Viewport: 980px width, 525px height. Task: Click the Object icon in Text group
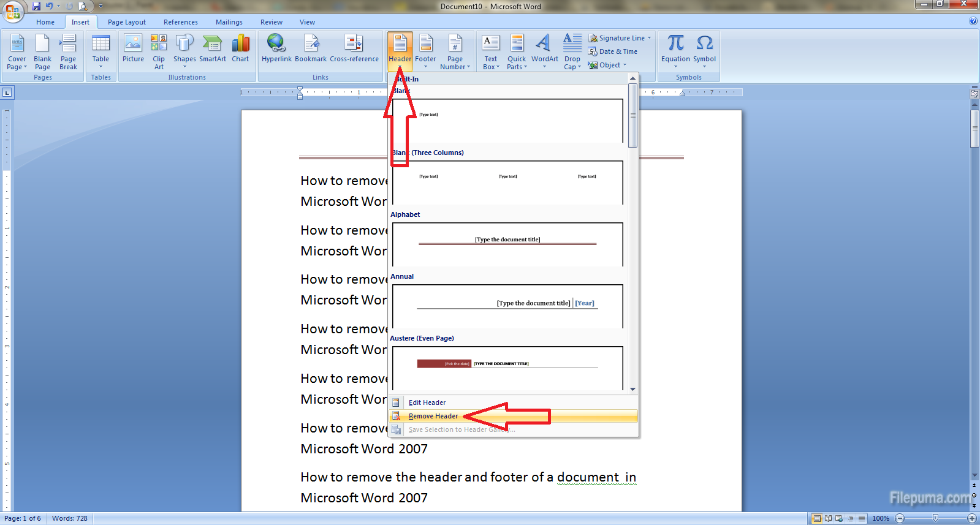593,65
